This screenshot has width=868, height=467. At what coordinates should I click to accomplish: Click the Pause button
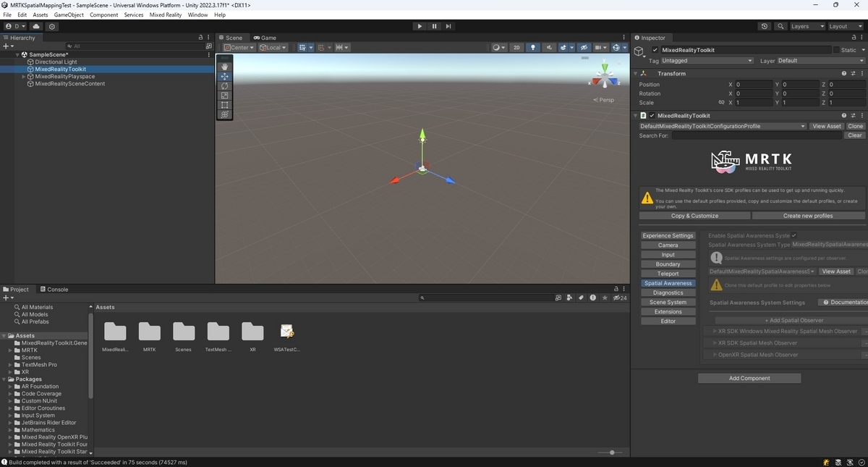(434, 26)
